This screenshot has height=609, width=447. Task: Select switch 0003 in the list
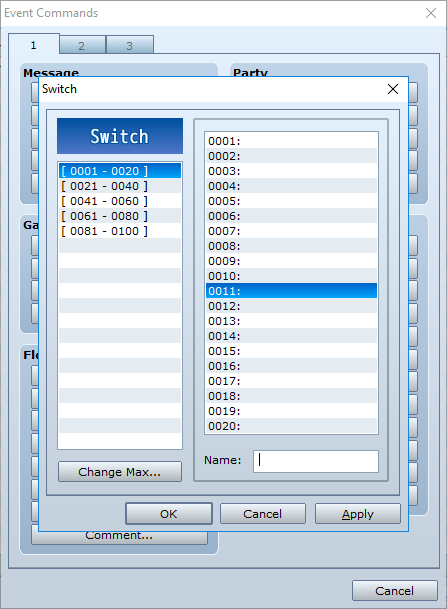pos(291,171)
